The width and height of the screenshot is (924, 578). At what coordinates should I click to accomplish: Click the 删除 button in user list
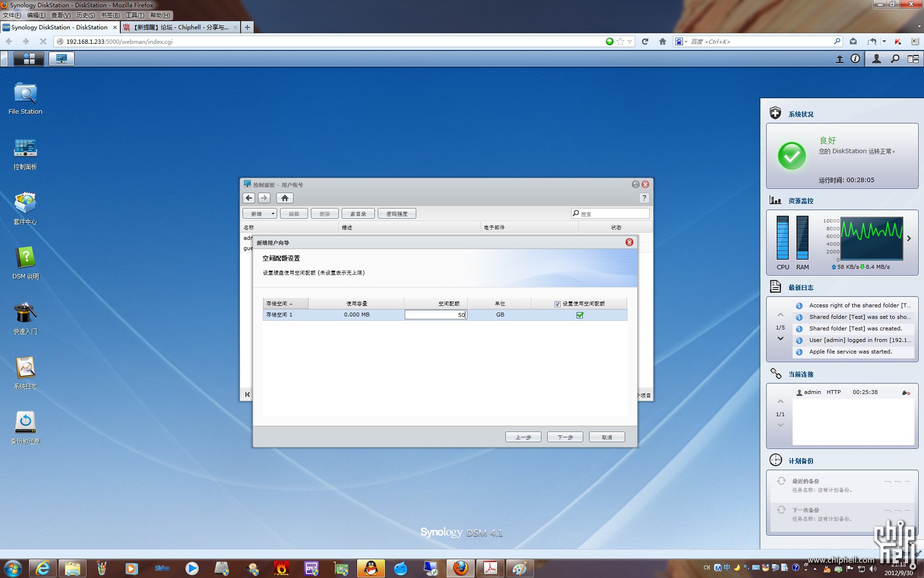[x=325, y=214]
